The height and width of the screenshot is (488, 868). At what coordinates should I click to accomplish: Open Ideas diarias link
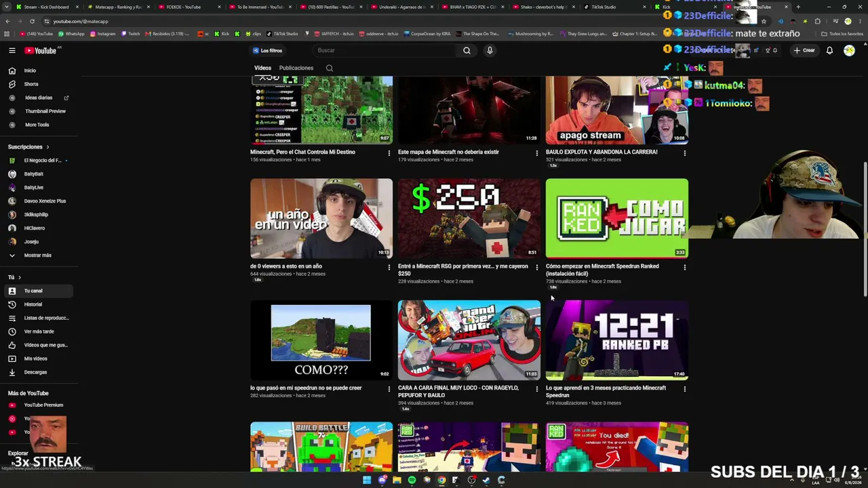[x=38, y=98]
